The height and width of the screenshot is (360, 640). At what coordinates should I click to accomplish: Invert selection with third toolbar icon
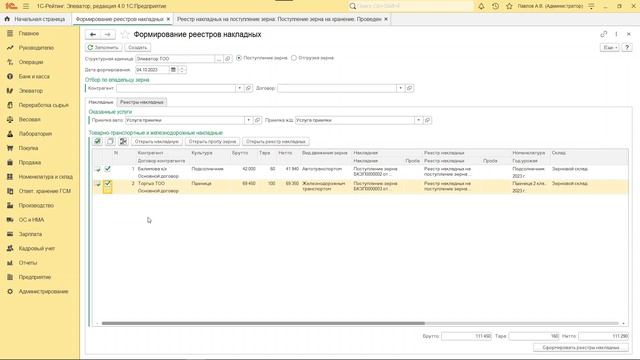[x=123, y=142]
